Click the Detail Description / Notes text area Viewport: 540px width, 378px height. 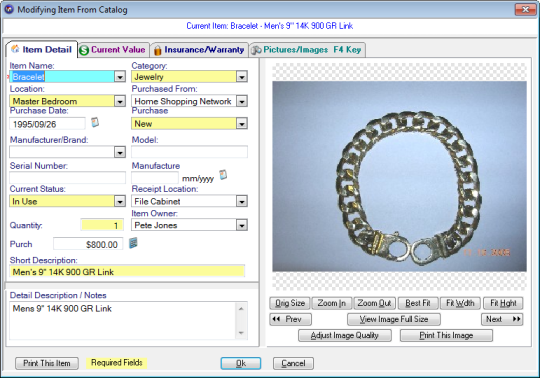pyautogui.click(x=123, y=321)
